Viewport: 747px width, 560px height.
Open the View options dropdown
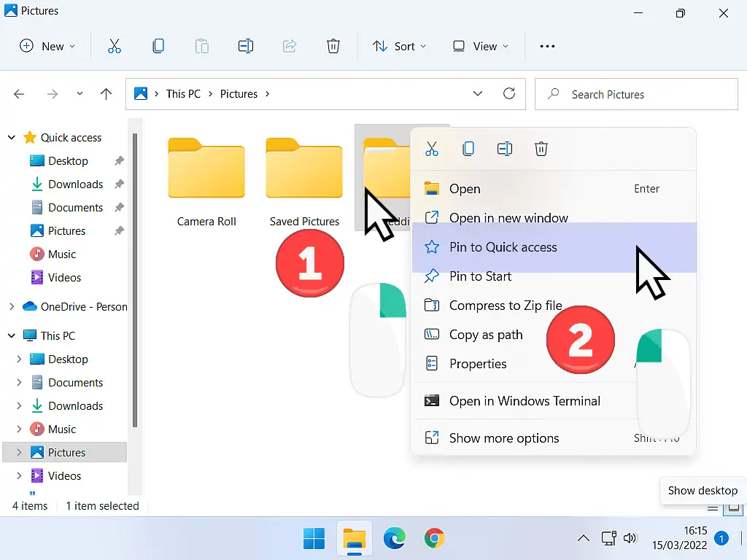[480, 46]
